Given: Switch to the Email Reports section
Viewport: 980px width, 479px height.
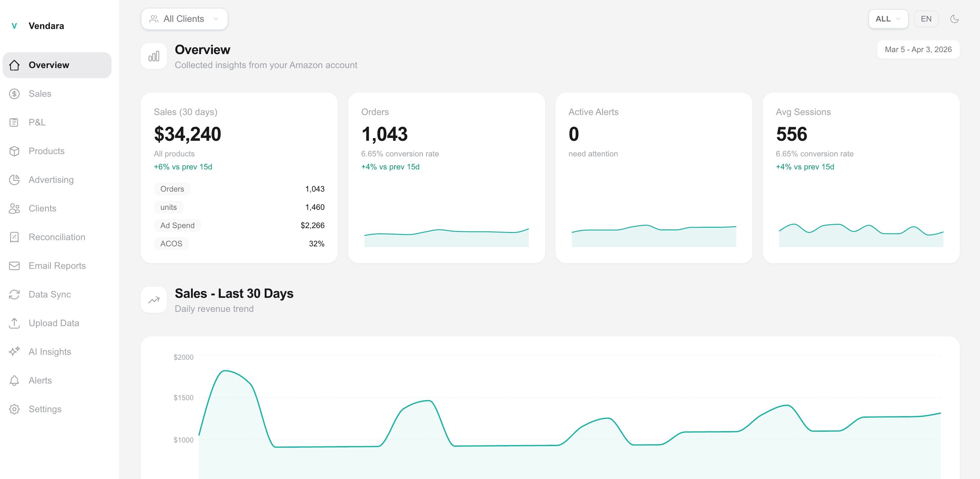Looking at the screenshot, I should 57,266.
